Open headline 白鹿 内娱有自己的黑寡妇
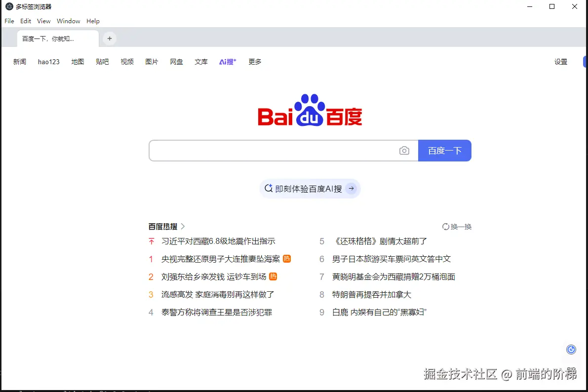 tap(380, 312)
